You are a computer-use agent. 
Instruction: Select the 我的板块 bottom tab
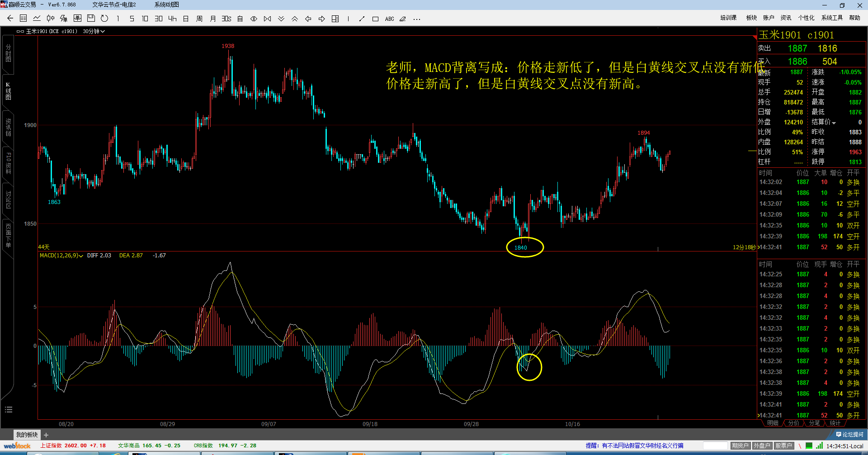coord(27,435)
